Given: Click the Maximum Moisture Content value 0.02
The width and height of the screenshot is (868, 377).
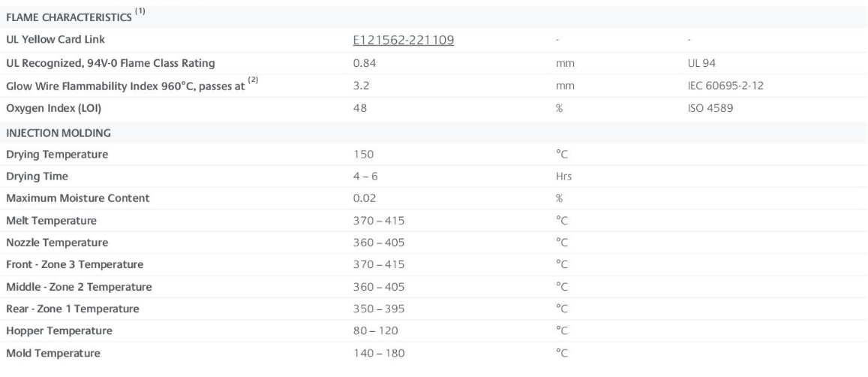Looking at the screenshot, I should coord(364,198).
